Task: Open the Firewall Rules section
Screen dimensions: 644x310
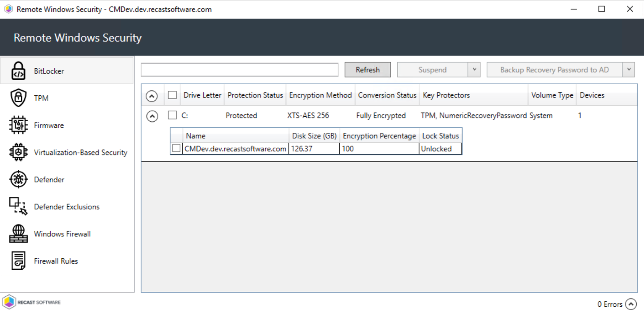Action: tap(67, 261)
